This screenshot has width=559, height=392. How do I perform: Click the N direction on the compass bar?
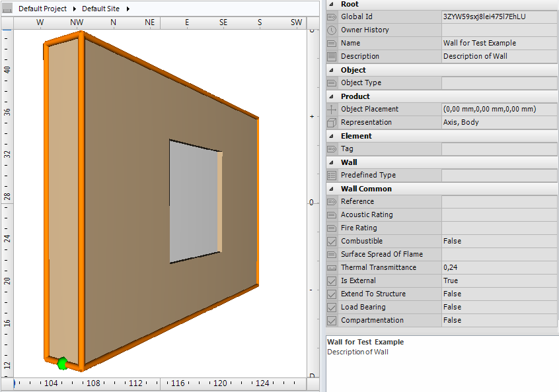(114, 22)
